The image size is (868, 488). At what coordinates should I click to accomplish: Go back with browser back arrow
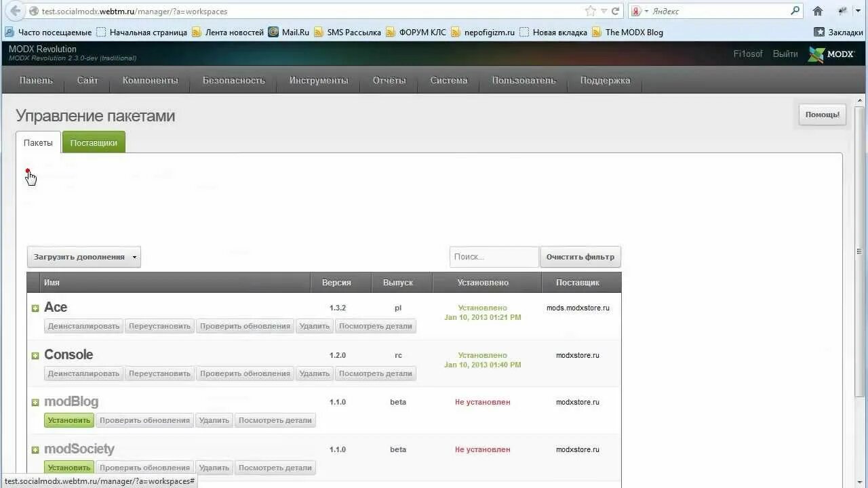(x=15, y=11)
